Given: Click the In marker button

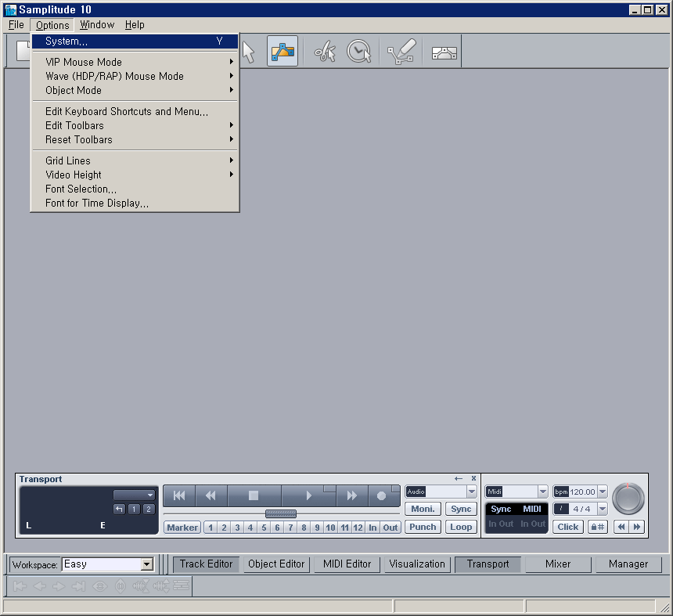Looking at the screenshot, I should pyautogui.click(x=372, y=528).
